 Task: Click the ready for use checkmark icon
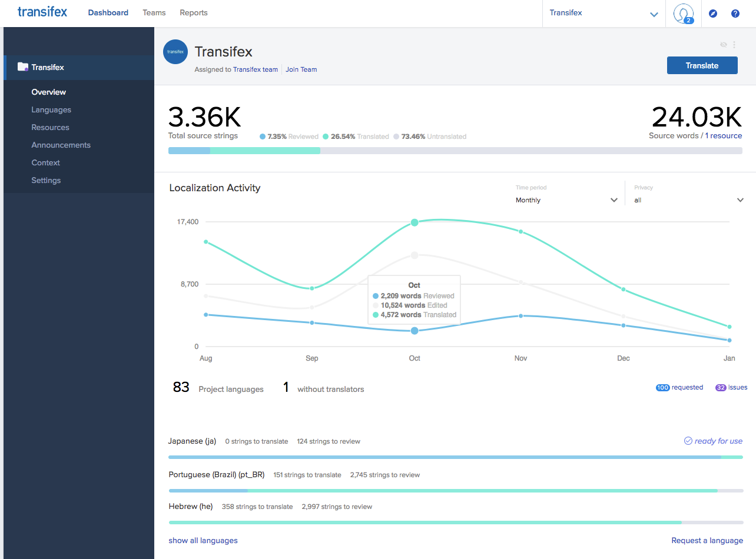[688, 441]
